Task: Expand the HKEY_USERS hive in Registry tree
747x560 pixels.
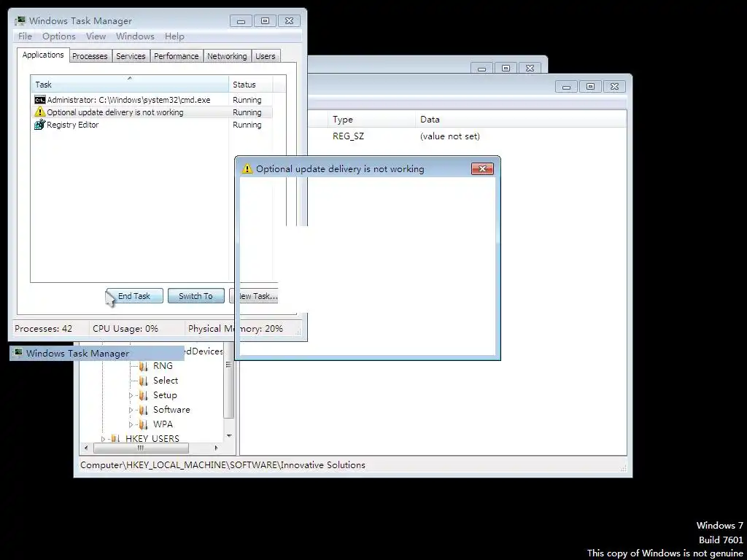Action: pos(104,439)
